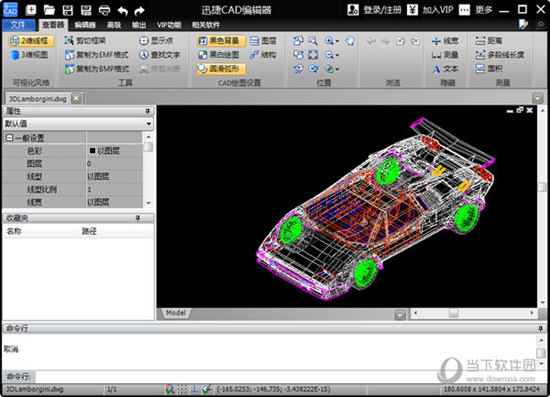Open the document tabs dropdown at right

pyautogui.click(x=537, y=99)
